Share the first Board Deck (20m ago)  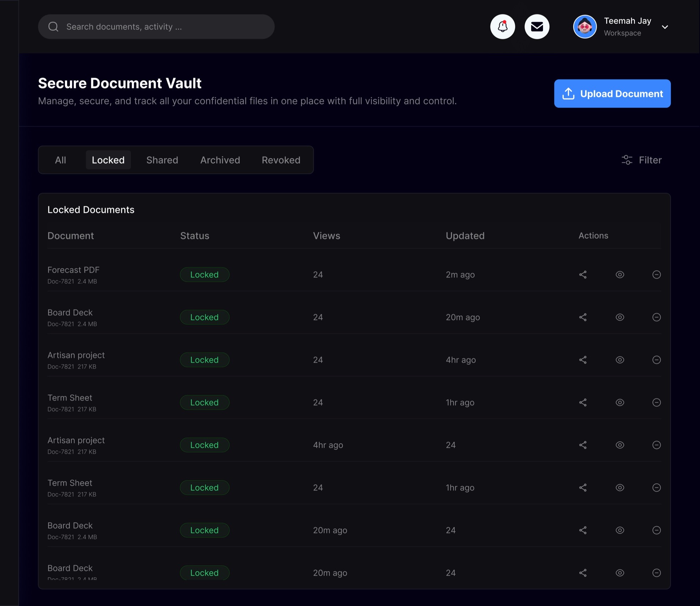tap(583, 317)
